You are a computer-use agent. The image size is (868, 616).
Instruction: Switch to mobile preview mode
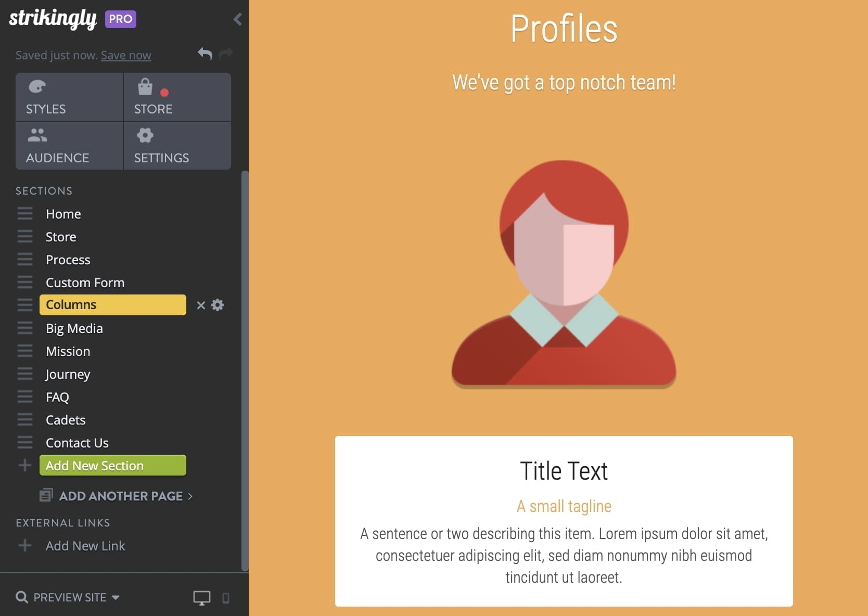click(226, 598)
